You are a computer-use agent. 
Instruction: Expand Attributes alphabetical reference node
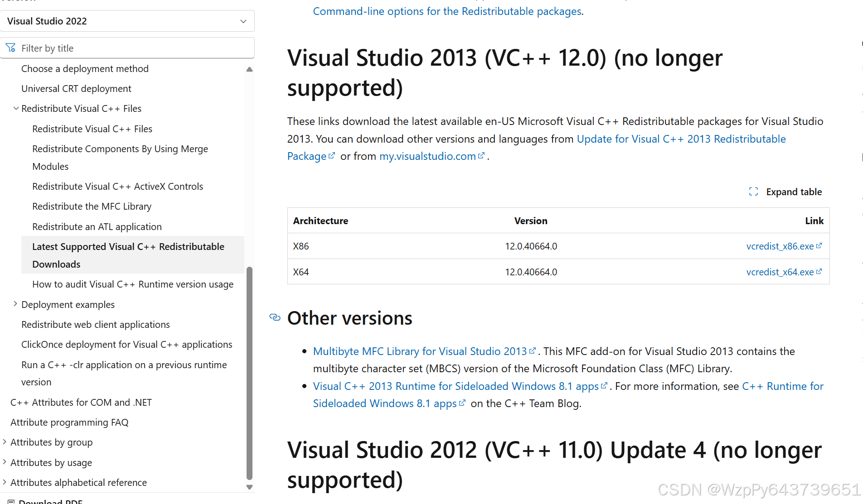tap(5, 482)
